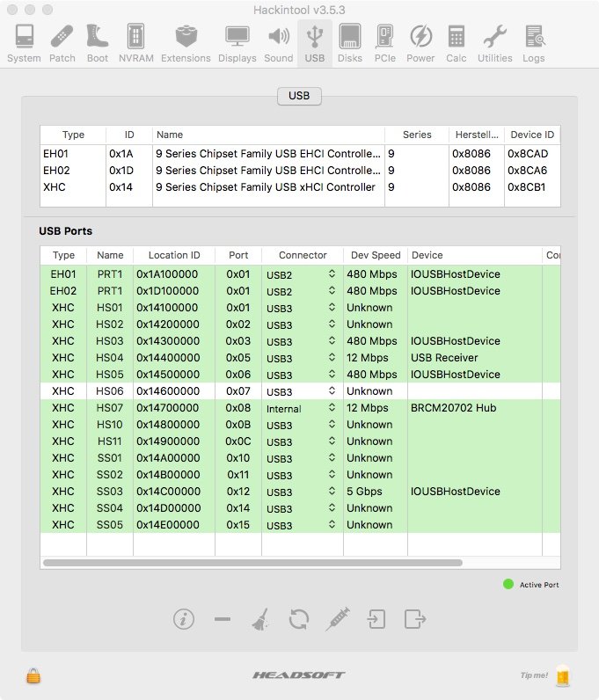This screenshot has width=599, height=700.
Task: Sort controllers by Device ID column
Action: coord(532,135)
